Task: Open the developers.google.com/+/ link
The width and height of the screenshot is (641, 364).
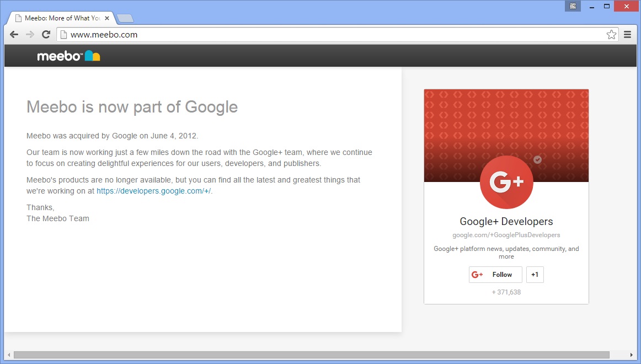Action: point(154,191)
